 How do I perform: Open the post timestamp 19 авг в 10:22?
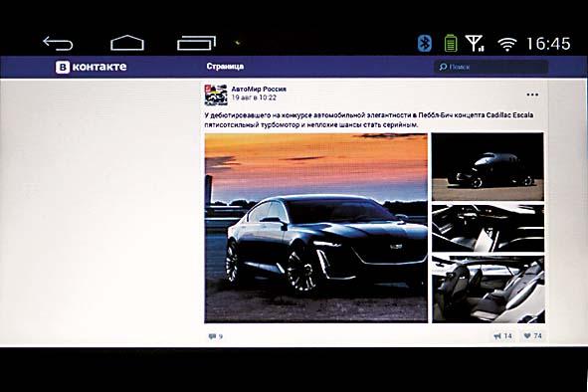click(x=254, y=98)
